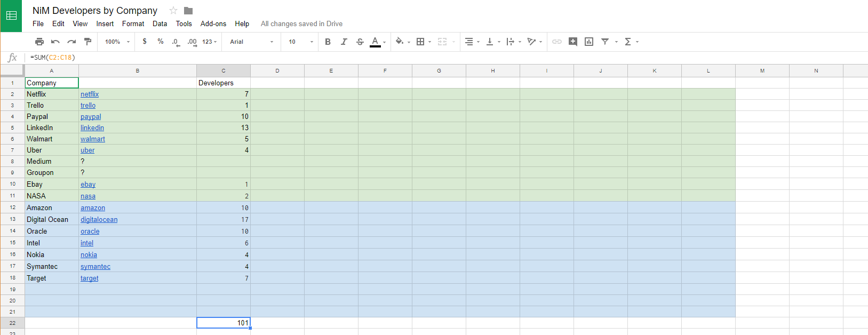The height and width of the screenshot is (335, 868).
Task: Click the paypal link
Action: click(x=91, y=117)
